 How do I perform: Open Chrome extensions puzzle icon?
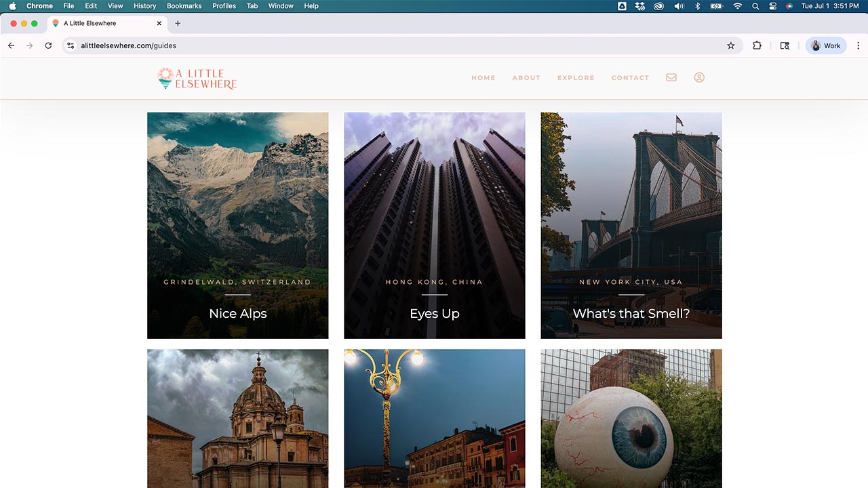tap(757, 45)
